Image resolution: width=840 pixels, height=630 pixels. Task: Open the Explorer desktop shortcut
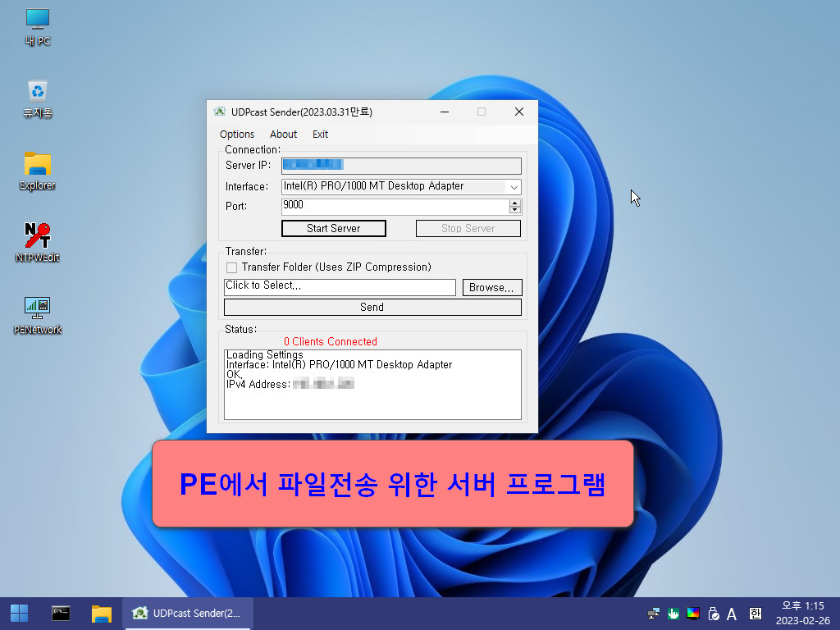tap(38, 171)
